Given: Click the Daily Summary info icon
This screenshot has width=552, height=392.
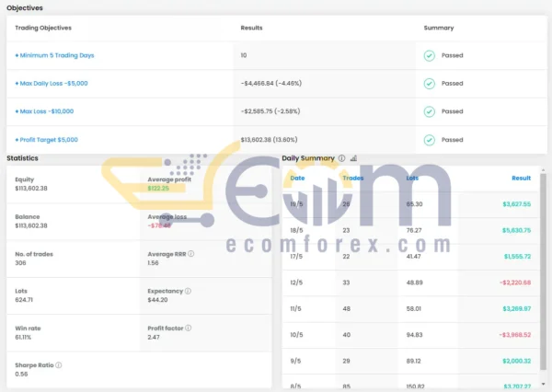Looking at the screenshot, I should point(342,158).
